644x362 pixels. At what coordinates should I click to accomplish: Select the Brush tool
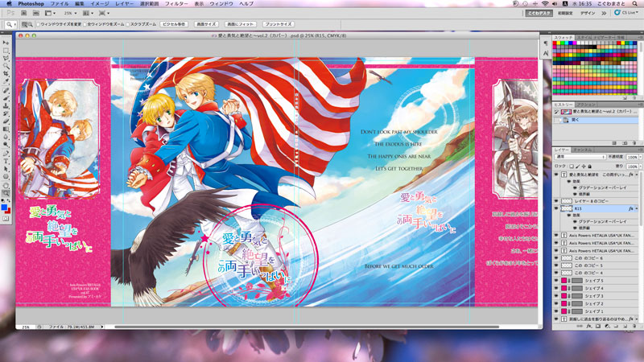click(x=6, y=98)
